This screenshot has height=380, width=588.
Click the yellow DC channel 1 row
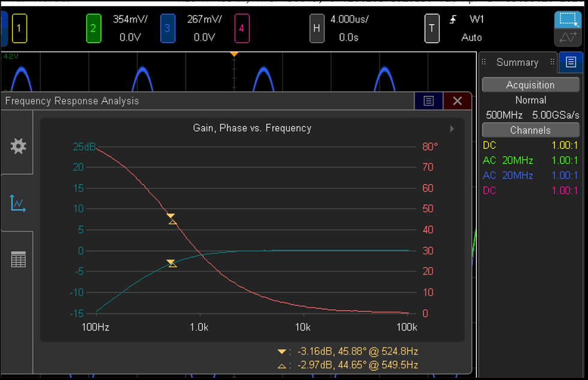coord(530,146)
